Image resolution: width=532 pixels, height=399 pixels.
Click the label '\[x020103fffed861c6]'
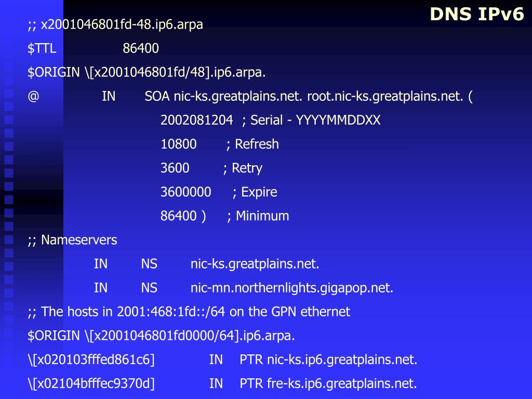tap(91, 360)
